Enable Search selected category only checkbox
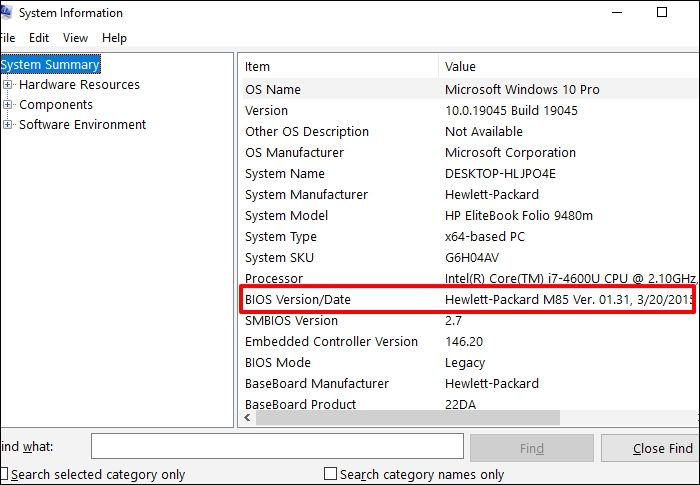This screenshot has width=700, height=485. 4,474
